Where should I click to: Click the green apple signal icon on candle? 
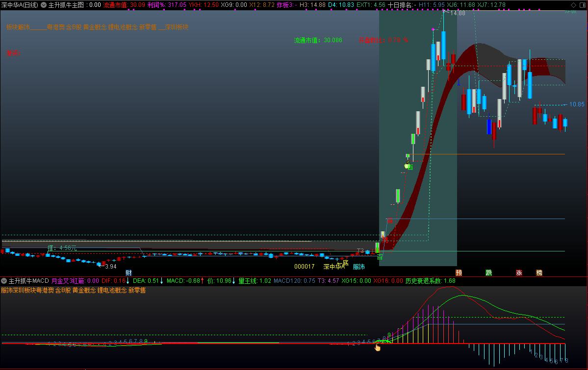[407, 165]
